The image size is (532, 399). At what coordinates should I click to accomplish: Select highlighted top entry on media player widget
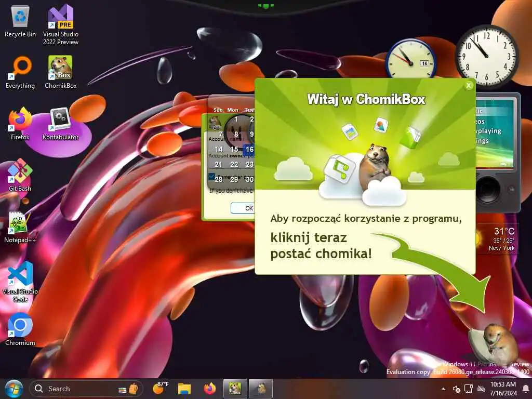(495, 111)
